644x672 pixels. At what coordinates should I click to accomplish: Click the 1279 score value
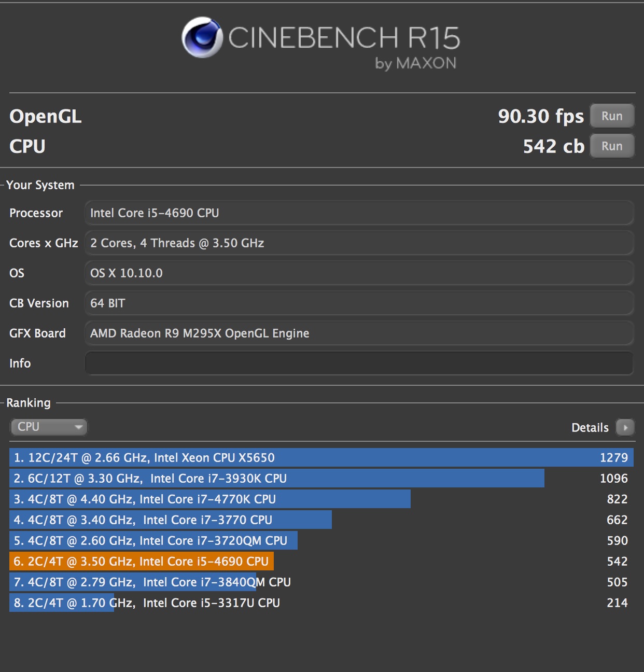(614, 458)
